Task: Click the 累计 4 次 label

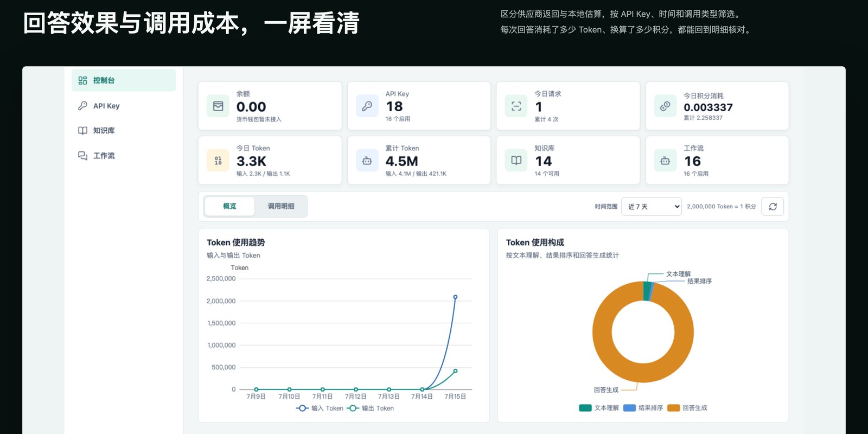Action: [546, 119]
